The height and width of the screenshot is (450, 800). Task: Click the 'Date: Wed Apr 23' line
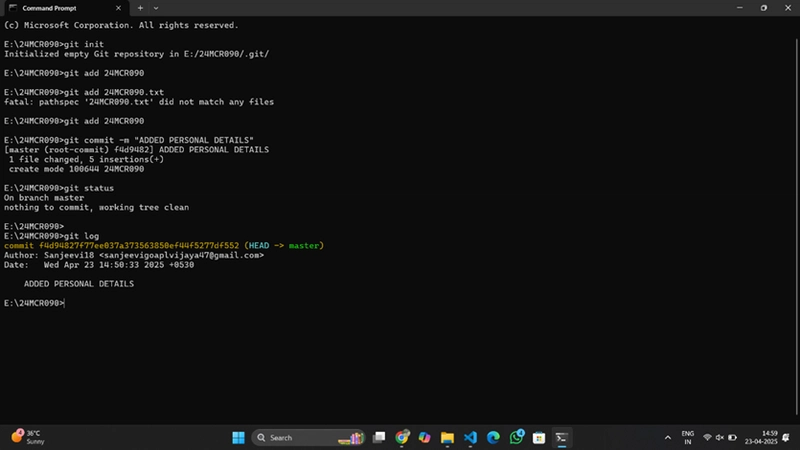pyautogui.click(x=99, y=265)
